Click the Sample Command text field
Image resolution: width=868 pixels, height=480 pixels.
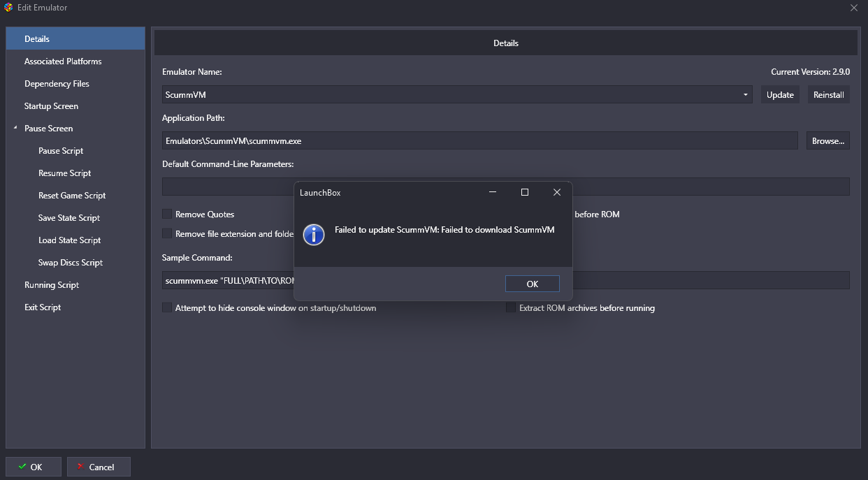click(506, 280)
